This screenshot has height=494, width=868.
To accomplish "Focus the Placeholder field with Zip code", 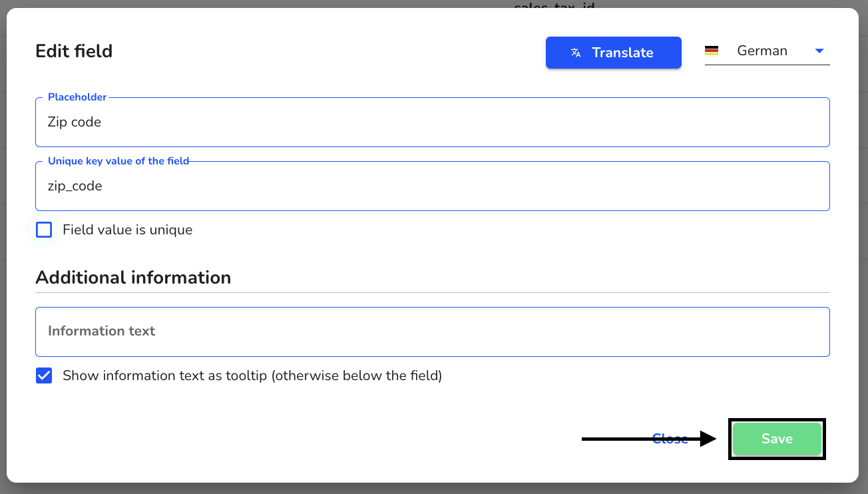I will click(432, 123).
